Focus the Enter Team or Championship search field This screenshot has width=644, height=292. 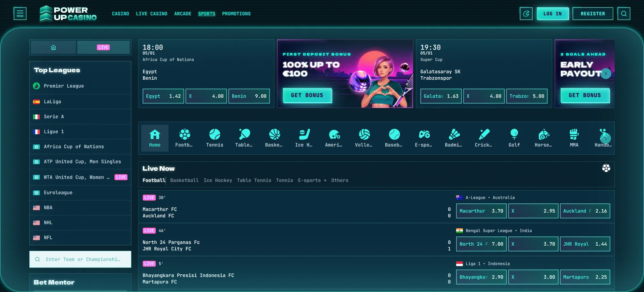click(80, 259)
